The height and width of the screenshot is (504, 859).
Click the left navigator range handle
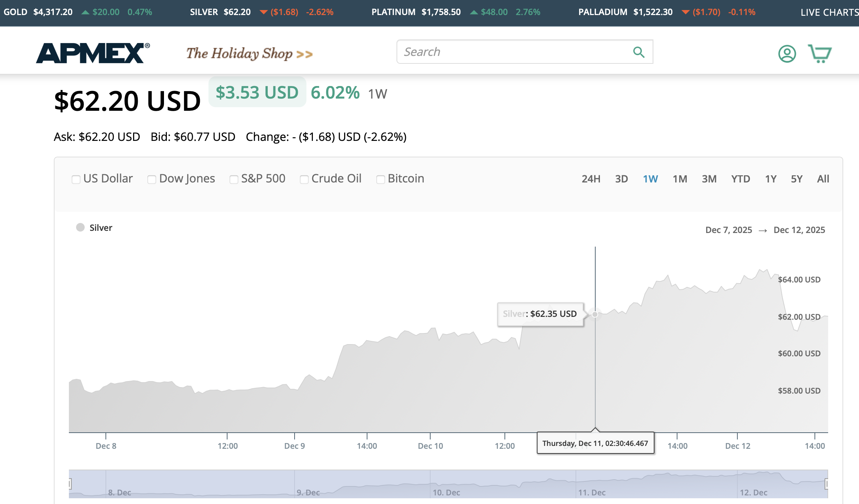[x=70, y=484]
